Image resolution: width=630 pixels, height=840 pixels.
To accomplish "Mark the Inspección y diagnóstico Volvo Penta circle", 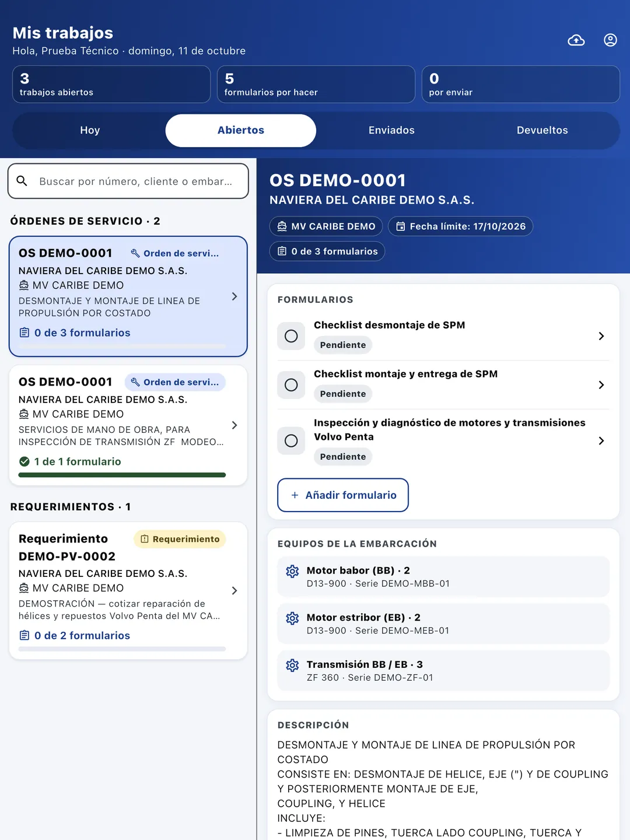I will click(x=291, y=441).
